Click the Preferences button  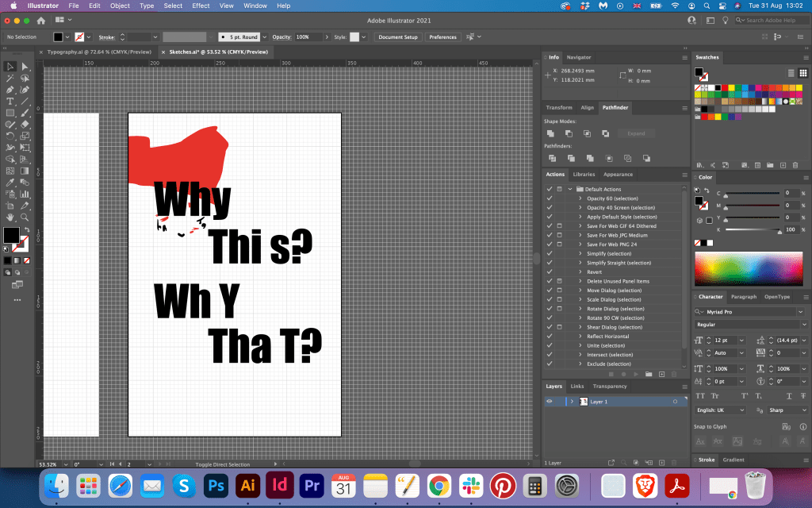(x=442, y=37)
